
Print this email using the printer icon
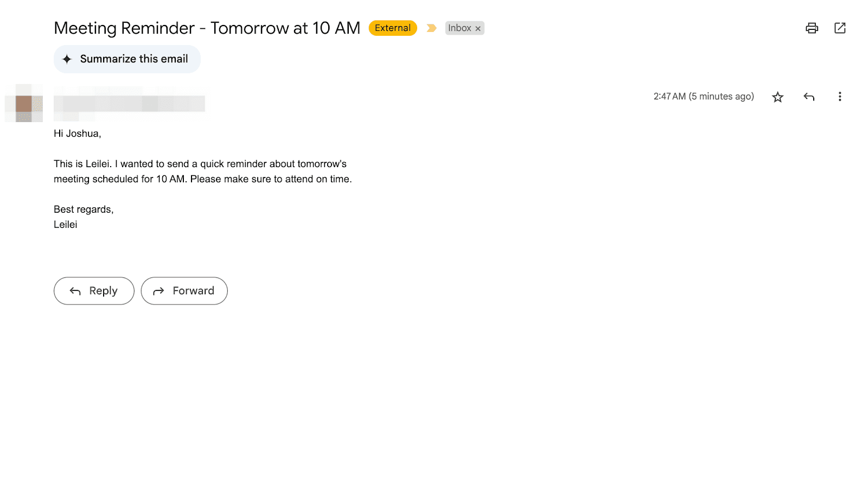pos(812,28)
